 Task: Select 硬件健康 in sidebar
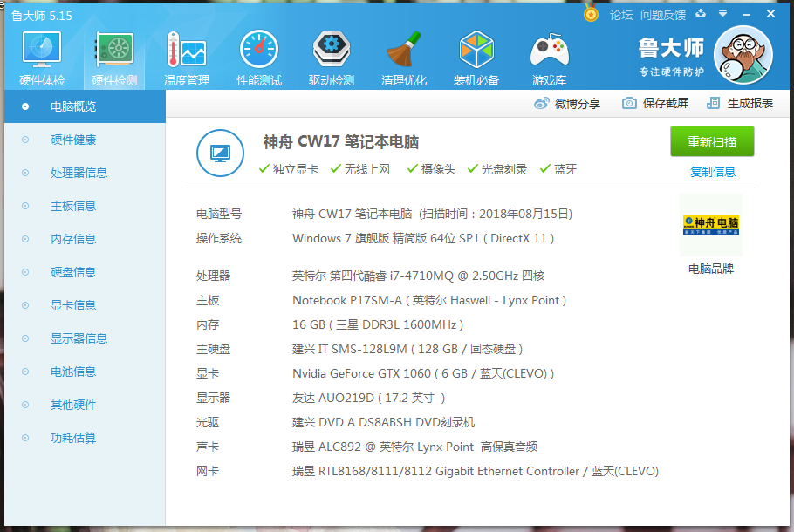click(86, 140)
